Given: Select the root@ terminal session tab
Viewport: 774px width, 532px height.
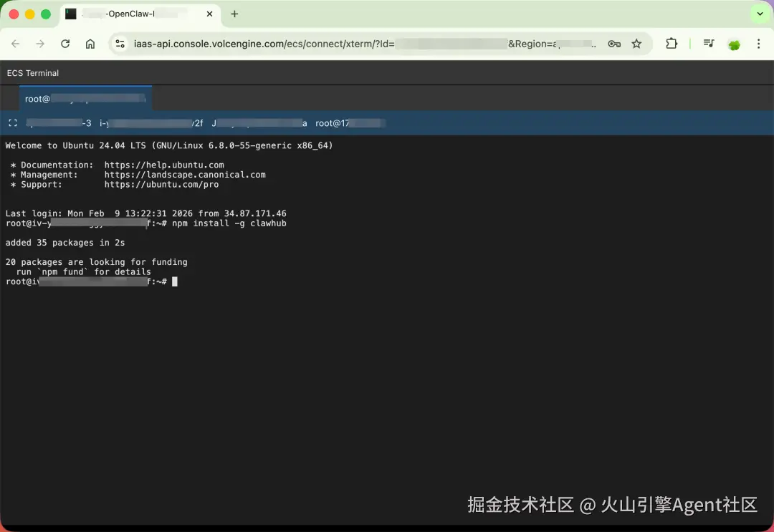Looking at the screenshot, I should [85, 99].
